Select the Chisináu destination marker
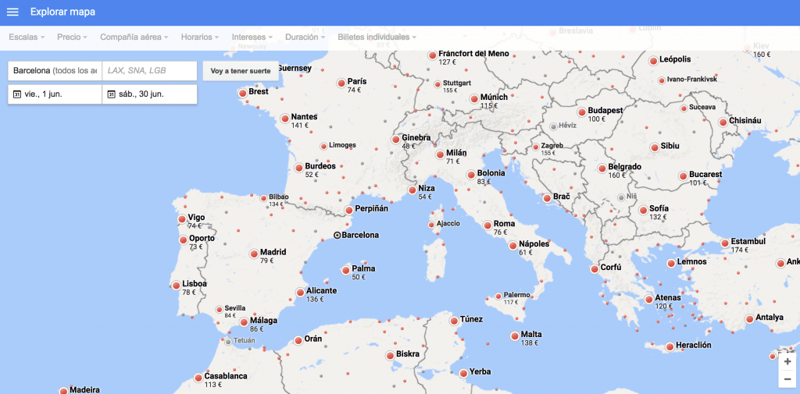The width and height of the screenshot is (800, 394). point(723,122)
